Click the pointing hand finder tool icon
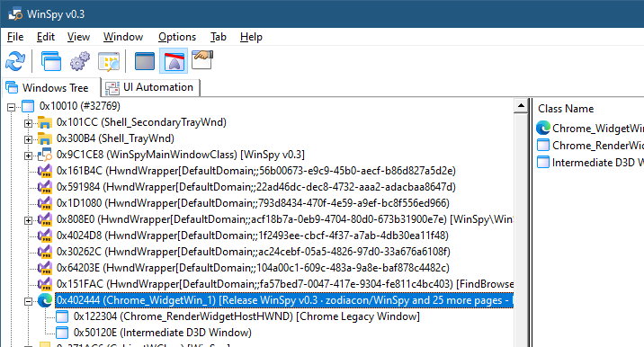The height and width of the screenshot is (347, 644). (202, 60)
